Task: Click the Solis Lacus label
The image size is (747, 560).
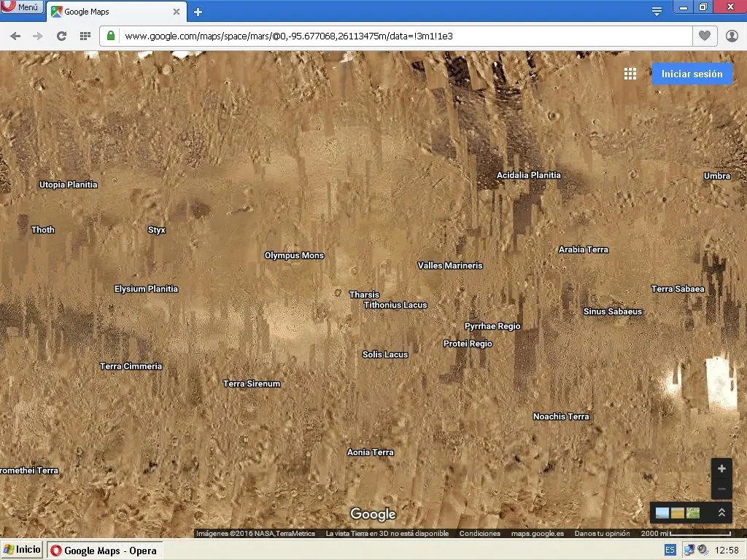Action: tap(385, 355)
